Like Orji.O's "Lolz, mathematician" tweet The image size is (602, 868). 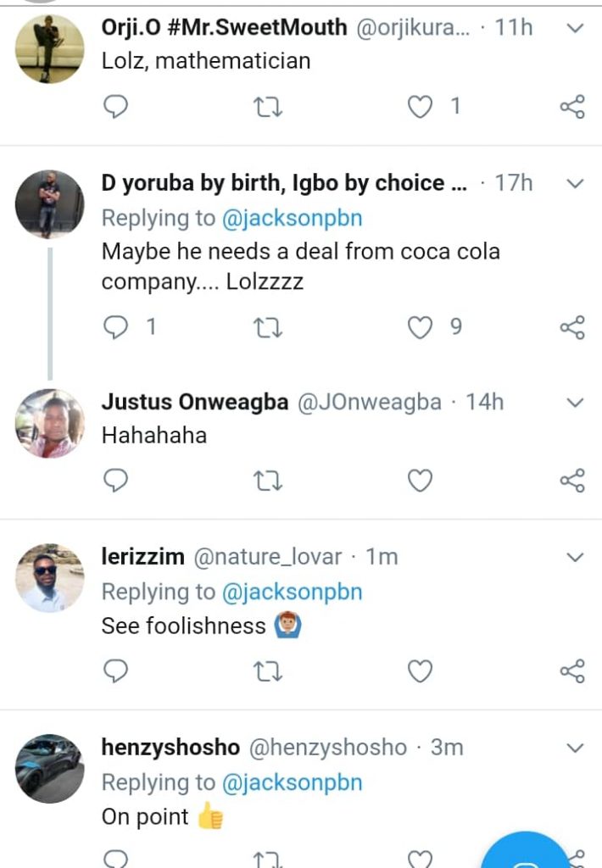click(x=421, y=106)
